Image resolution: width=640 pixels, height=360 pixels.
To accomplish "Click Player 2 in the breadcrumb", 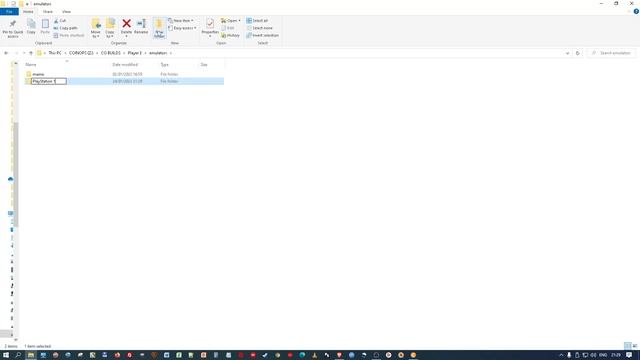I will tap(134, 53).
